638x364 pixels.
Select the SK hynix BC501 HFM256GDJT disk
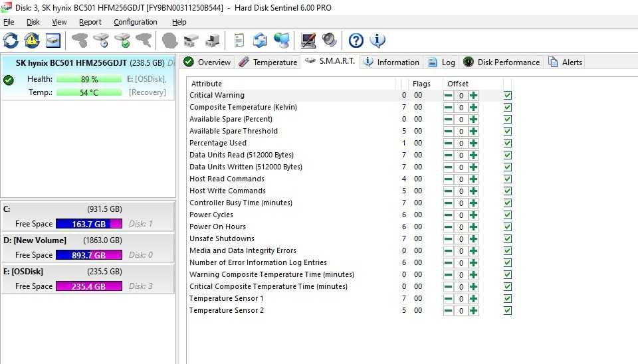click(88, 77)
